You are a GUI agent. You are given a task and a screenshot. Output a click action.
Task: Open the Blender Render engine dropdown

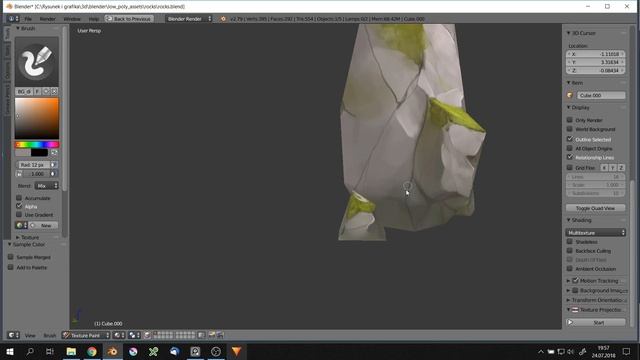tap(189, 19)
